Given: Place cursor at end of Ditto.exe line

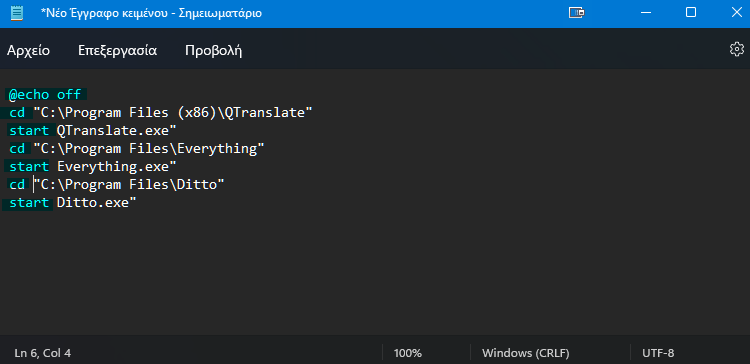Looking at the screenshot, I should pyautogui.click(x=137, y=203).
